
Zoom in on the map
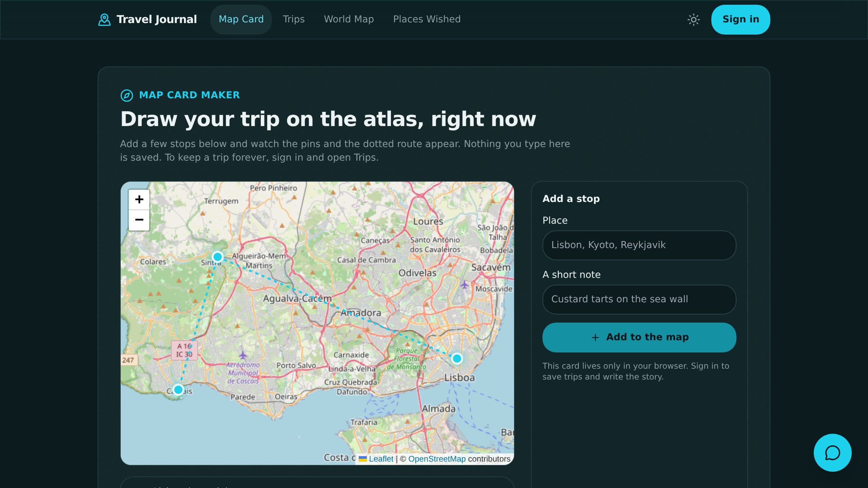click(x=139, y=199)
